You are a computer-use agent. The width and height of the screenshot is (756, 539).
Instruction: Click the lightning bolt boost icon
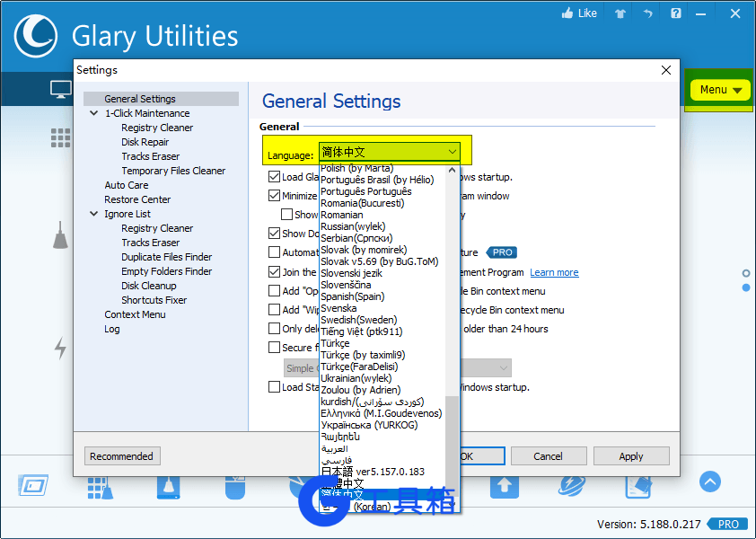point(60,348)
